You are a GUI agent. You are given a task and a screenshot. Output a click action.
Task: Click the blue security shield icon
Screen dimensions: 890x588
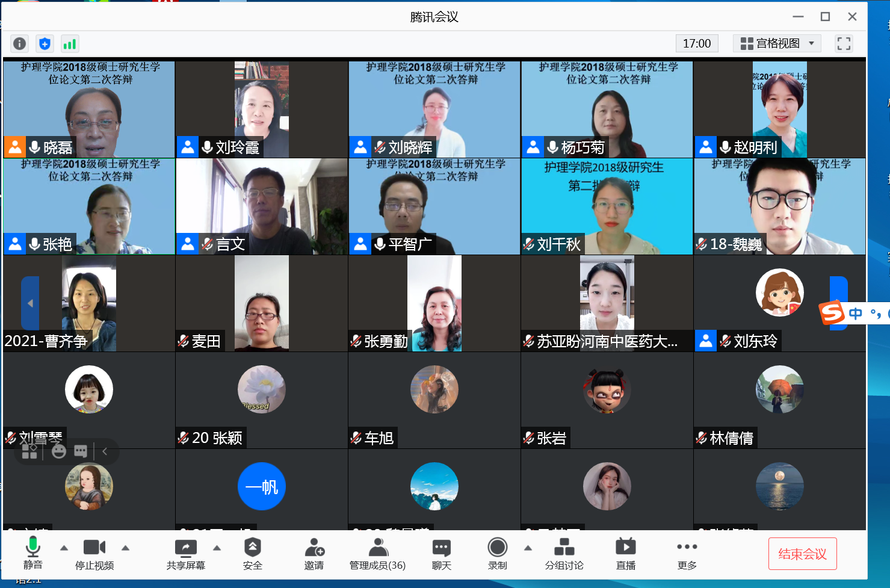[45, 43]
